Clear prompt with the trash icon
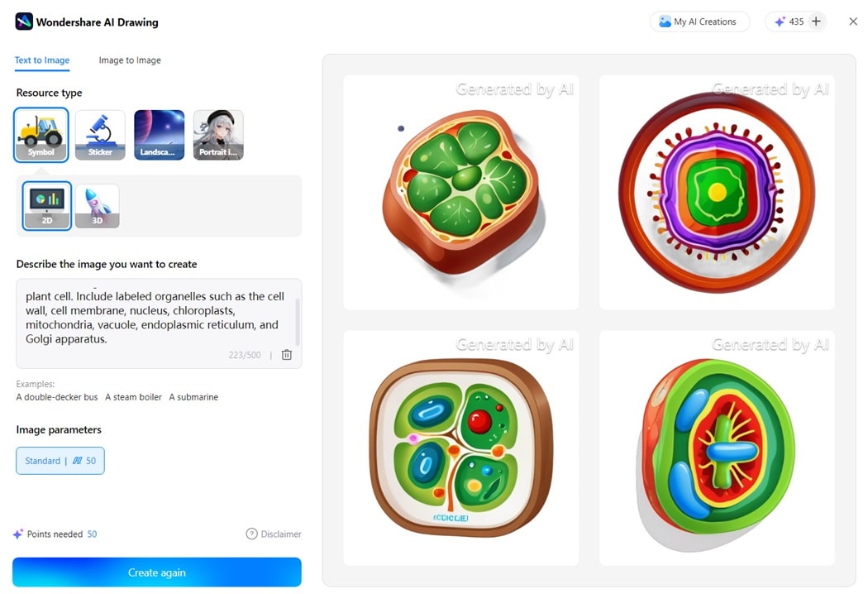Viewport: 868px width, 594px height. (287, 355)
